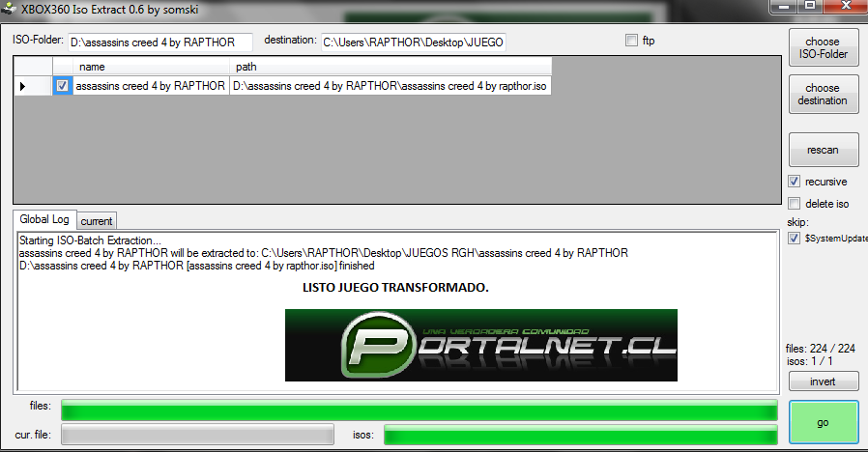This screenshot has width=868, height=452.
Task: Click the log line ending in 'finished'
Action: click(196, 266)
